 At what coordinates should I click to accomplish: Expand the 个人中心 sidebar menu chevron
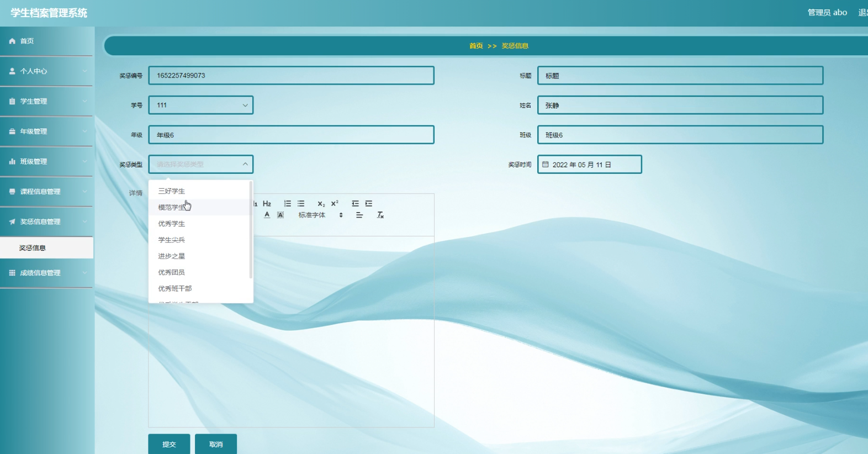point(84,71)
